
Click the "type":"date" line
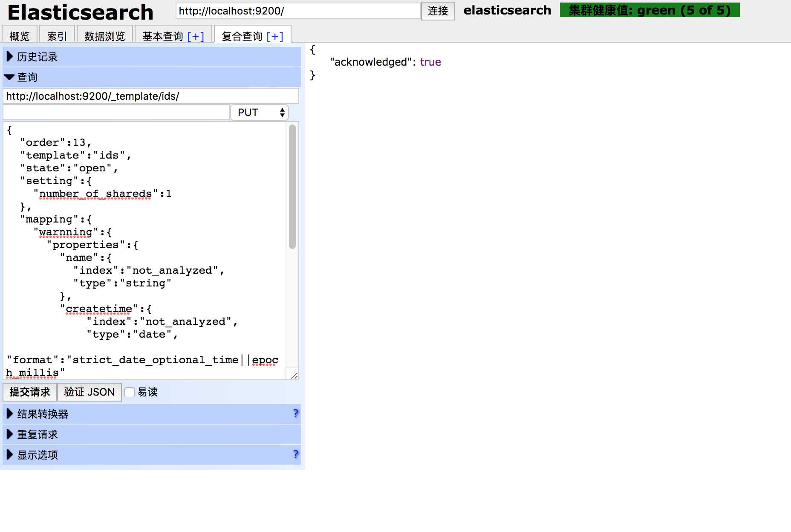click(132, 335)
